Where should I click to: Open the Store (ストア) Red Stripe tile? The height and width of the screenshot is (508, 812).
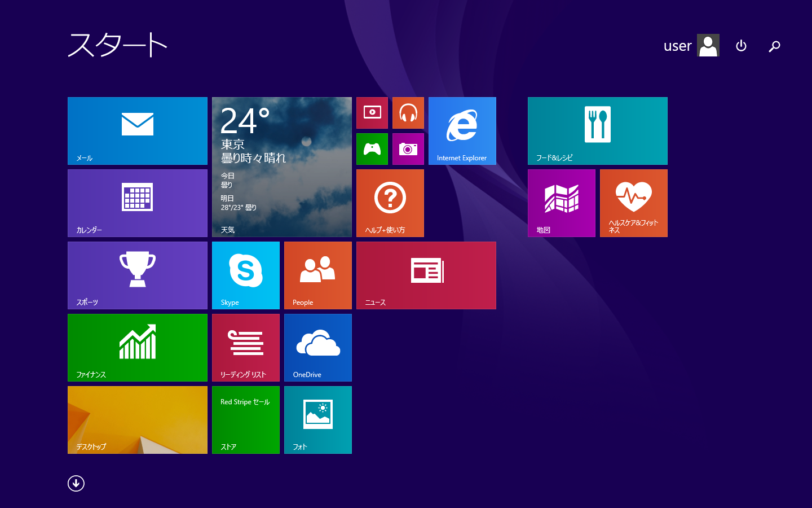[x=246, y=420]
